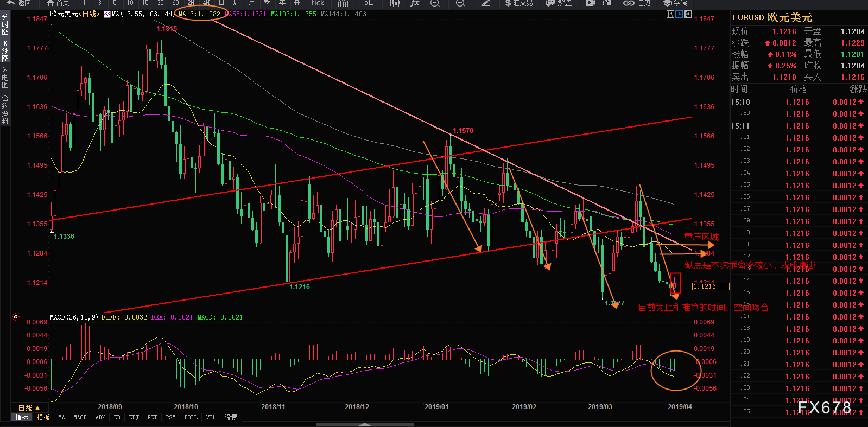Open 解盘 commentary
Viewport: 868px width, 427px height.
pos(559,3)
